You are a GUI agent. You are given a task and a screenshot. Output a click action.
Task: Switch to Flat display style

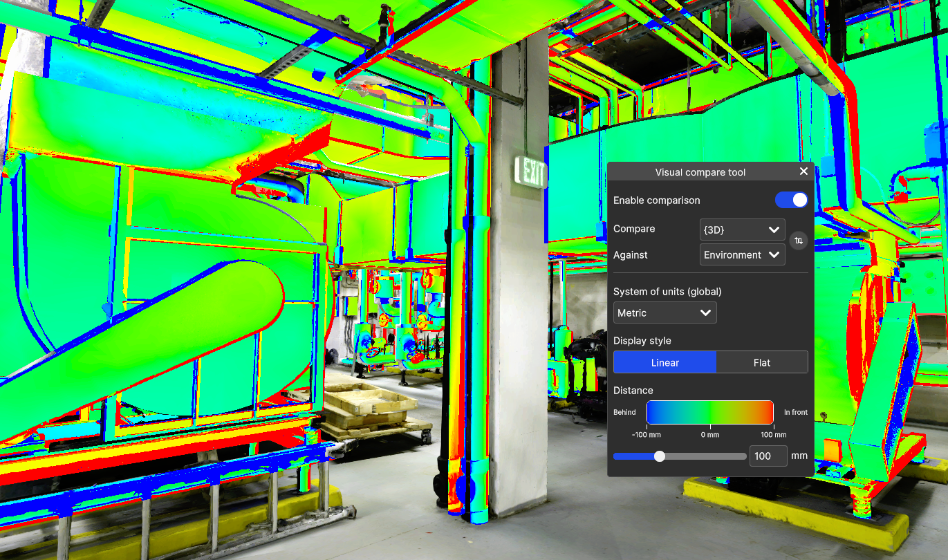click(x=761, y=362)
